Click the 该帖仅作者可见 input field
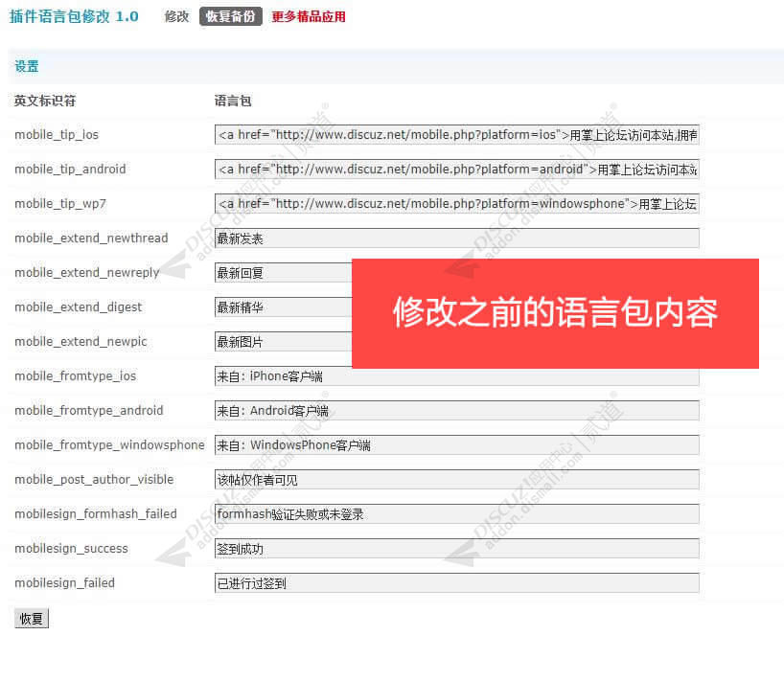This screenshot has width=784, height=681. (456, 479)
